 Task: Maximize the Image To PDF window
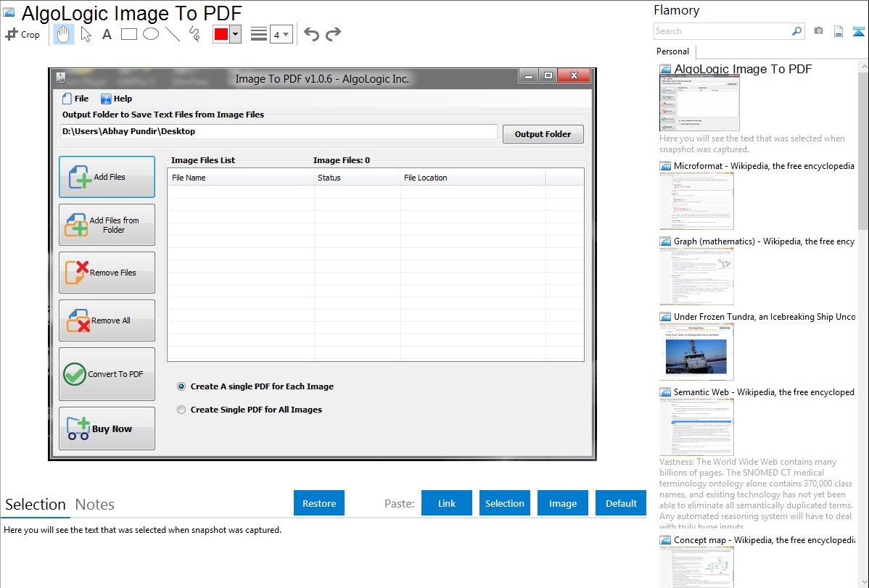[548, 76]
